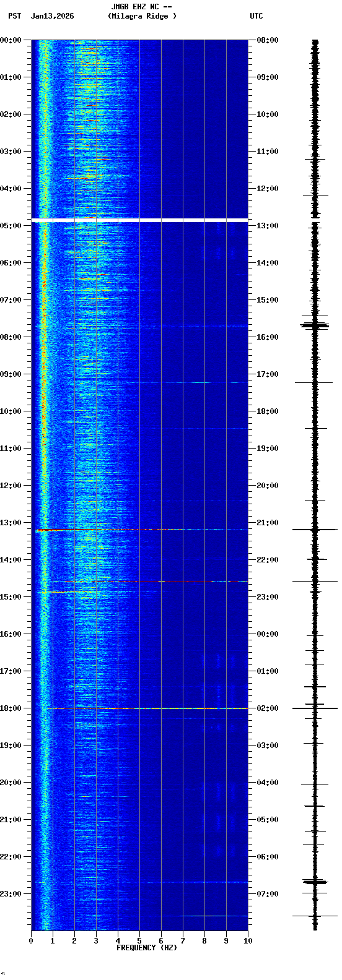The height and width of the screenshot is (980, 342).
Task: Click the 19:00 UTC time label
Action: pos(268,449)
